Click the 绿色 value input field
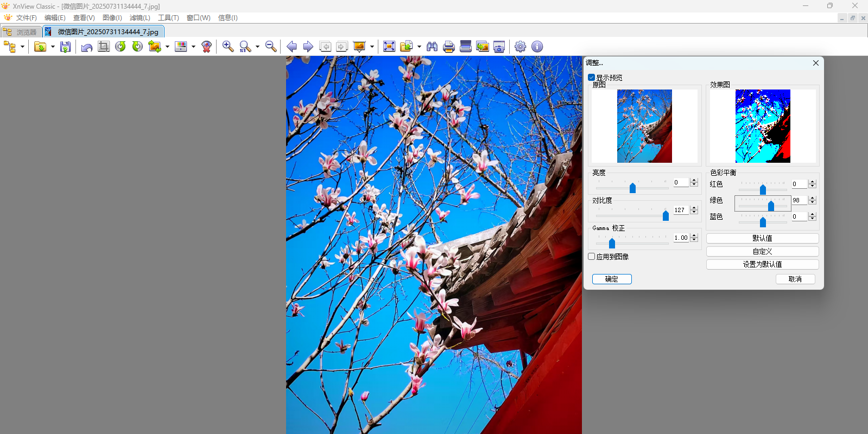 (799, 200)
